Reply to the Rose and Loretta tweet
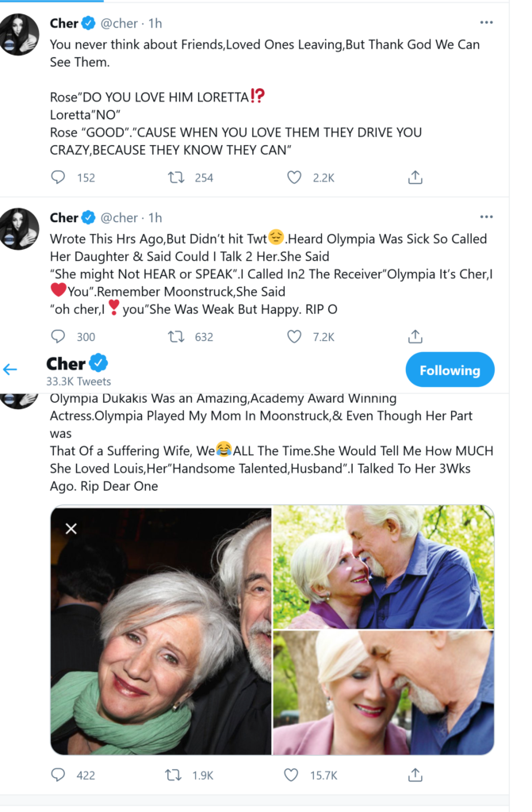532x812 pixels. [x=58, y=178]
